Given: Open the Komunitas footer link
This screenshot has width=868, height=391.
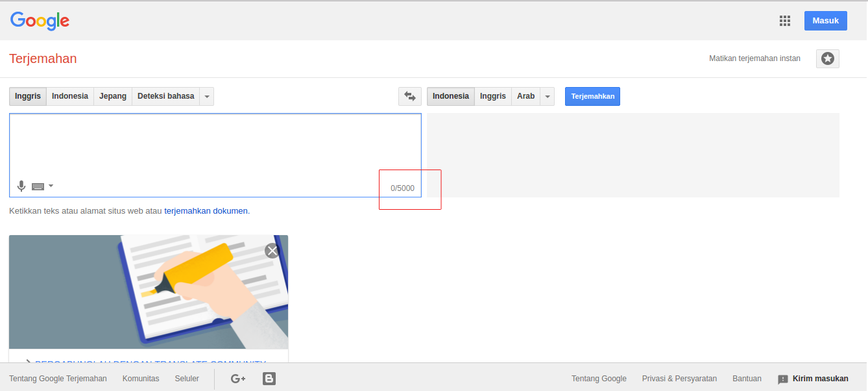Looking at the screenshot, I should (x=141, y=379).
